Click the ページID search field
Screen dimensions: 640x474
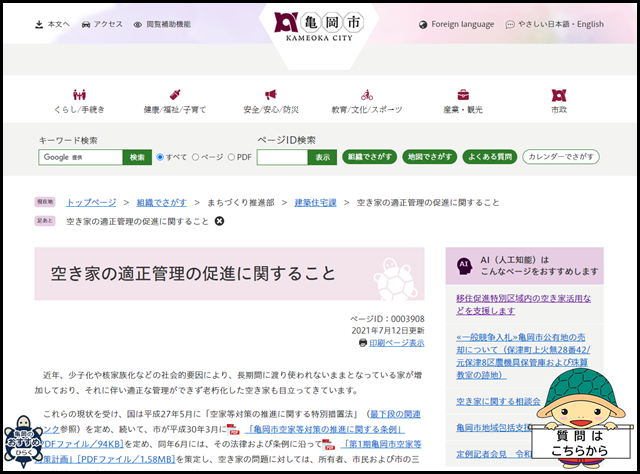(282, 157)
